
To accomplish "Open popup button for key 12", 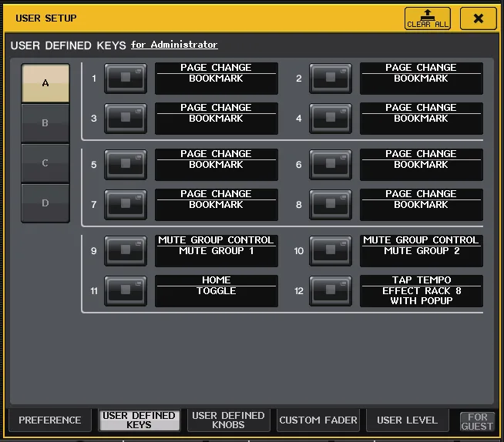I will click(x=331, y=291).
